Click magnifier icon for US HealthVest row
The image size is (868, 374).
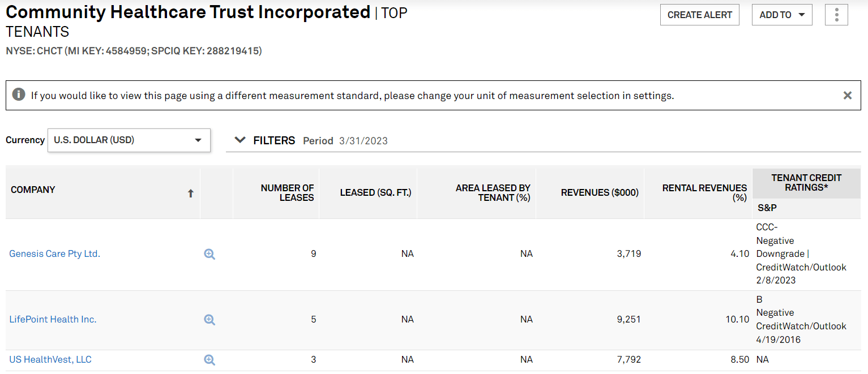click(209, 360)
